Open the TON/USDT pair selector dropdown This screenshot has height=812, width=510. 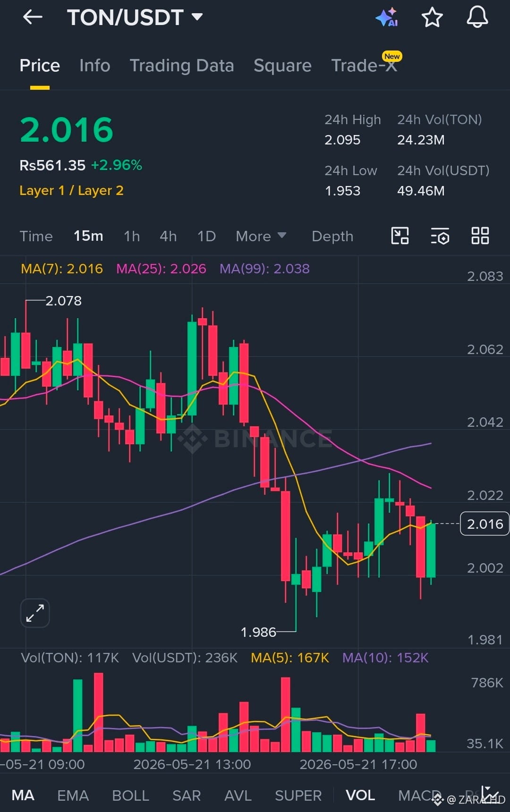pos(135,17)
